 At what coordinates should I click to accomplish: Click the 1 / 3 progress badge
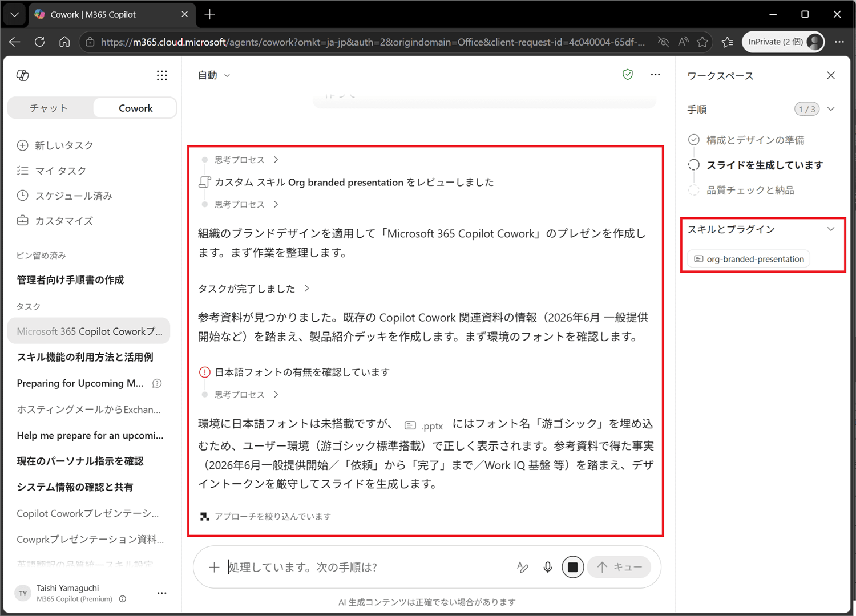807,109
